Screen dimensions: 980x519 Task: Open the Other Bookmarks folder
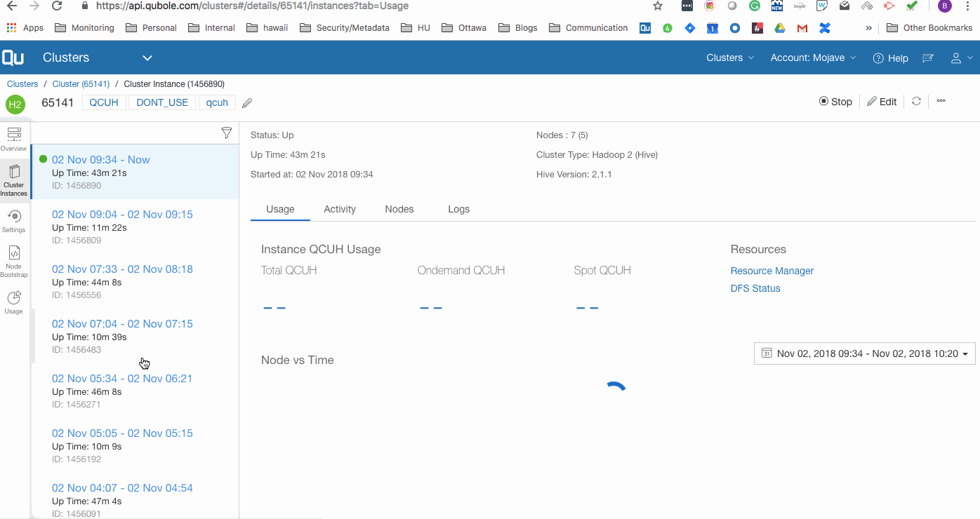tap(929, 28)
